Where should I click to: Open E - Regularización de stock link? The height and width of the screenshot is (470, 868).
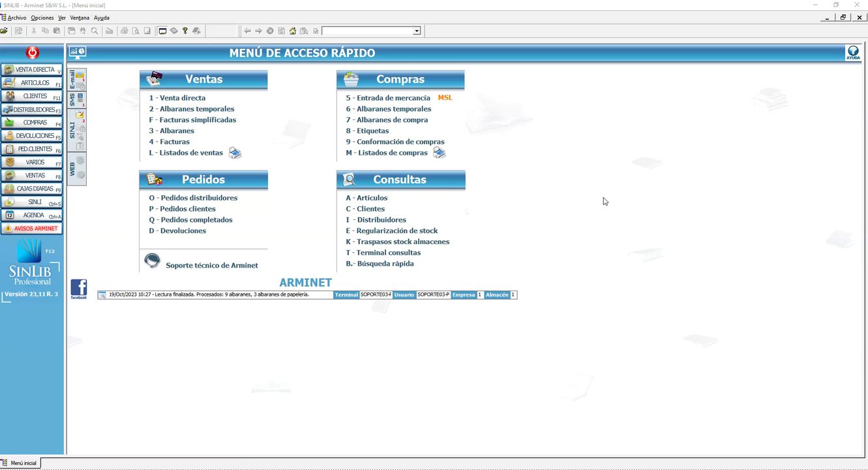(x=392, y=231)
